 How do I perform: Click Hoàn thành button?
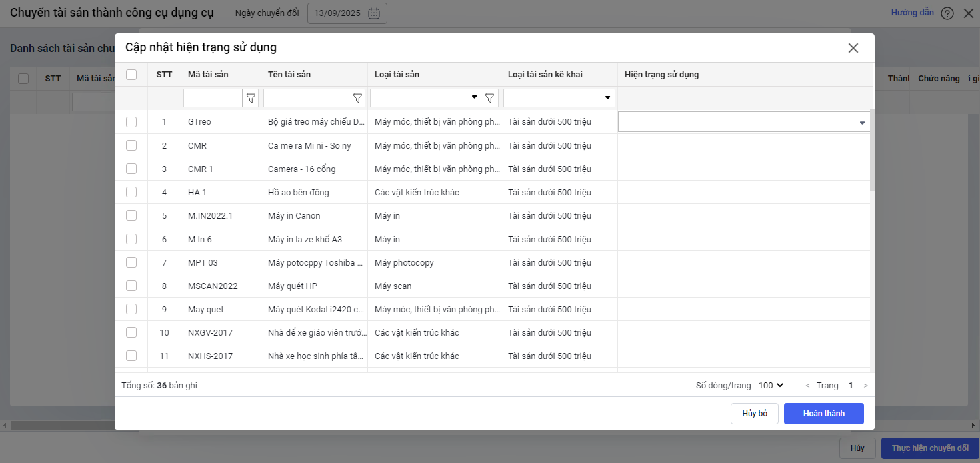(x=823, y=414)
